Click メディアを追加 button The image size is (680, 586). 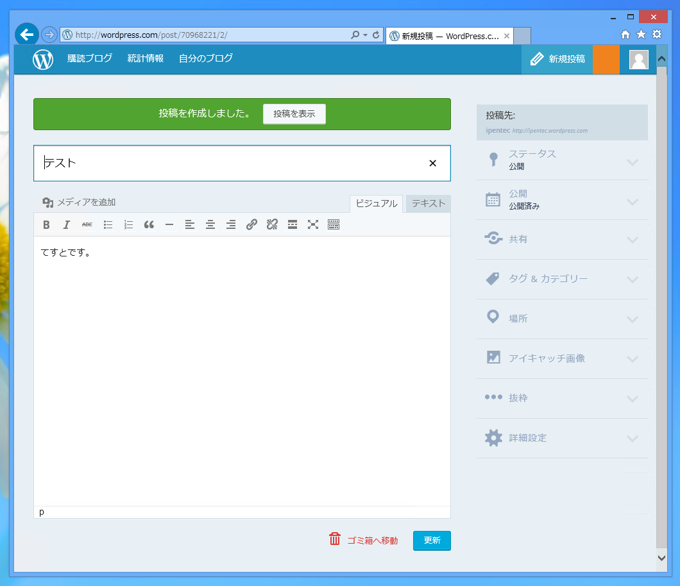coord(79,202)
